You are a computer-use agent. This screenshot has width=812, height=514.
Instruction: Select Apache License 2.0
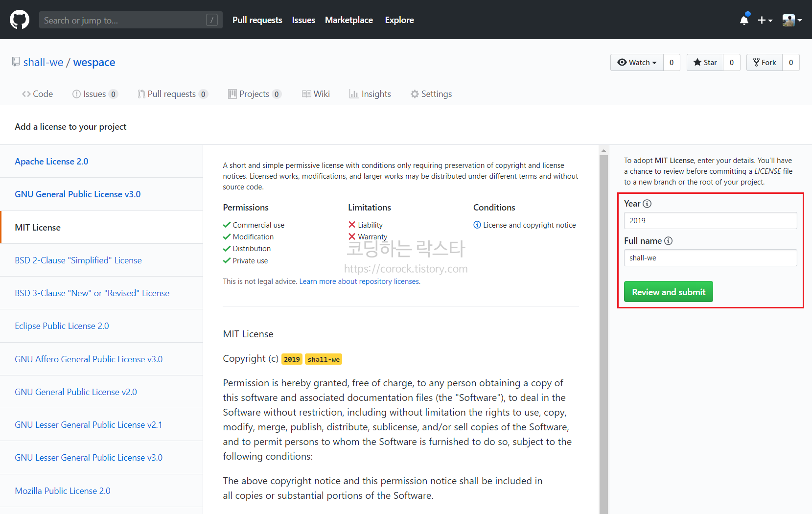[x=101, y=161]
